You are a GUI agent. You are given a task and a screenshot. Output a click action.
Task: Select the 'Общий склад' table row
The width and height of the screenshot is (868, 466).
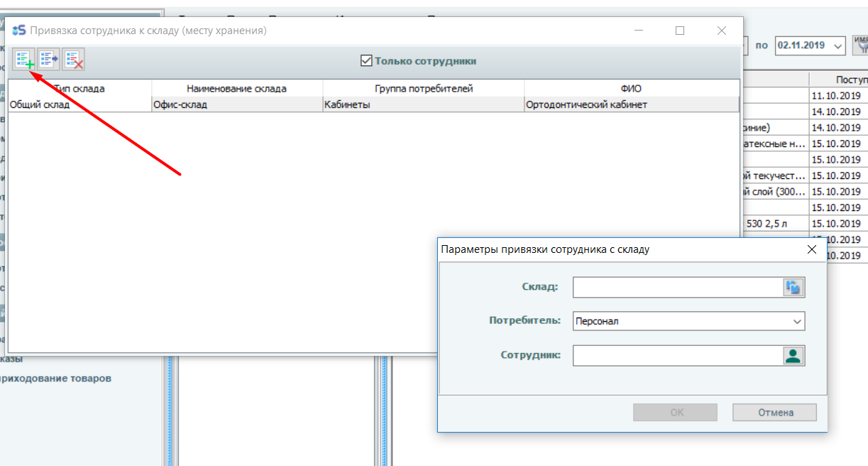point(78,104)
